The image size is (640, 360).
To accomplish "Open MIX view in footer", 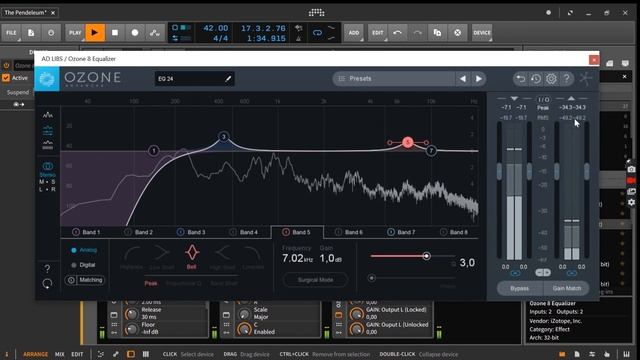I will pos(60,354).
